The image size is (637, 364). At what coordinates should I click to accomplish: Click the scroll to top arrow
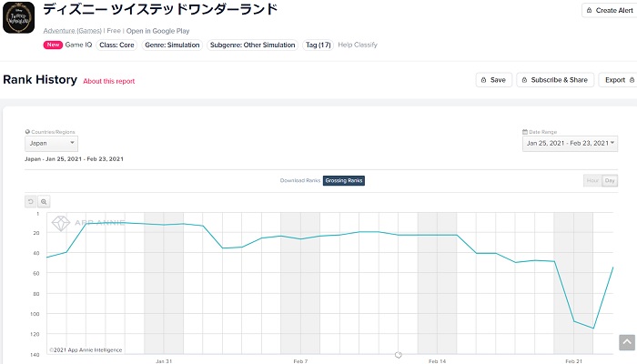(627, 342)
